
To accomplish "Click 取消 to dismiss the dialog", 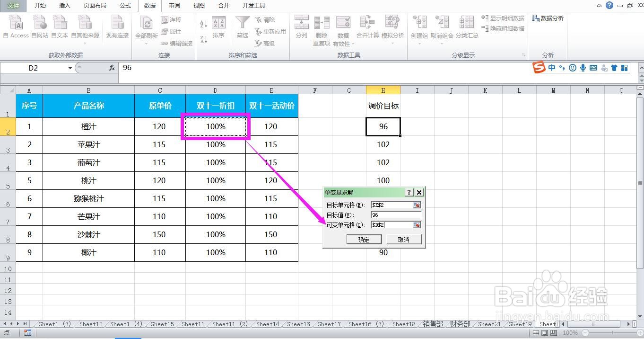I will coord(403,239).
